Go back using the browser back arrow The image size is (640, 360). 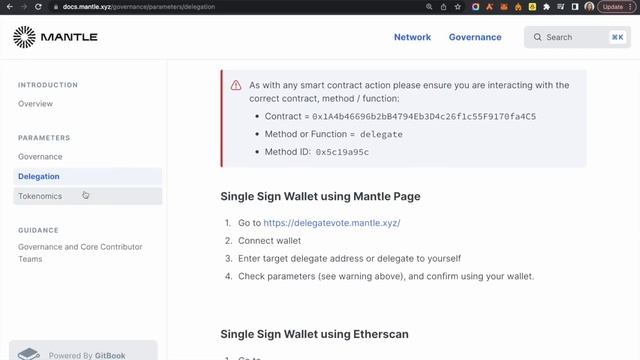coord(10,7)
